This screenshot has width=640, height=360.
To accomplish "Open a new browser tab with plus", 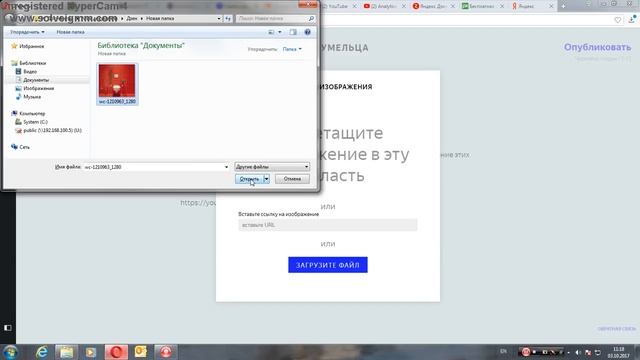I will click(x=563, y=6).
